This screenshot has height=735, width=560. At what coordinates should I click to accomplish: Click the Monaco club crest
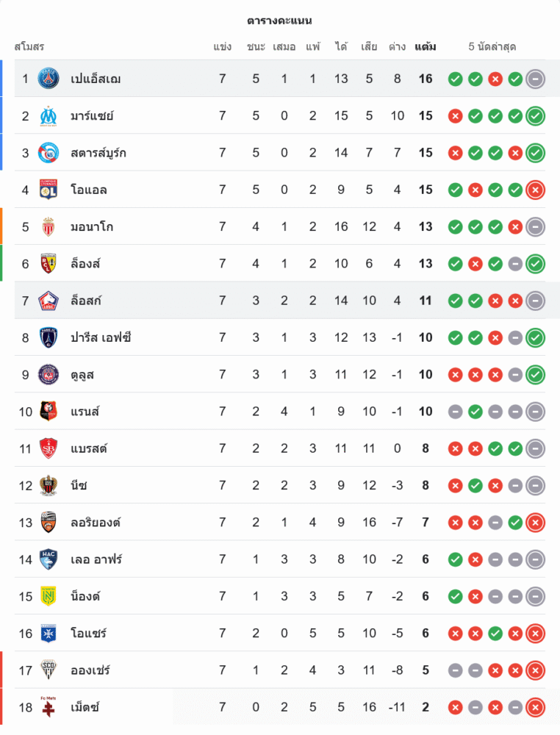coord(49,226)
